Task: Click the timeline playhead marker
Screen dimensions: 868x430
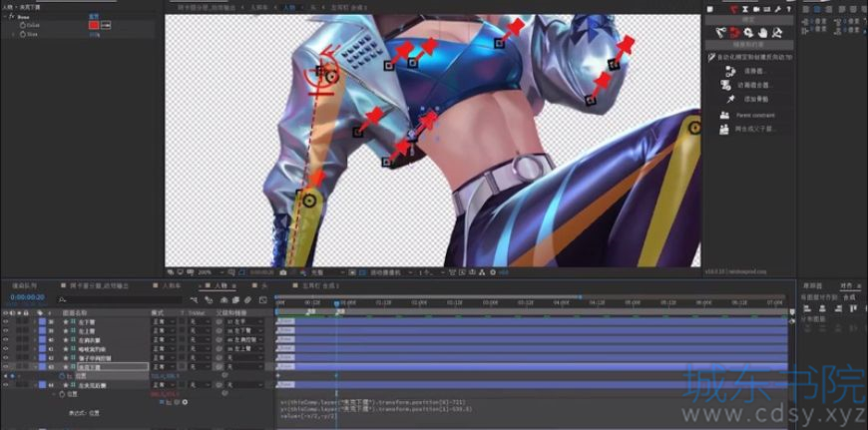Action: [336, 303]
